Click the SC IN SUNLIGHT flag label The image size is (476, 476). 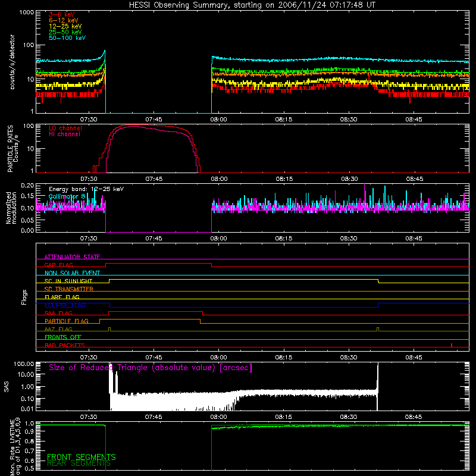point(68,281)
